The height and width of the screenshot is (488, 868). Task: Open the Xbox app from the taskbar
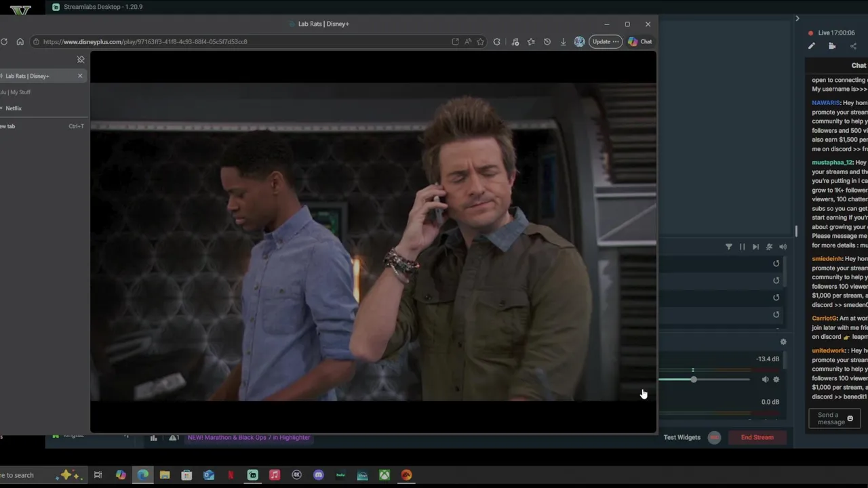coord(384,475)
